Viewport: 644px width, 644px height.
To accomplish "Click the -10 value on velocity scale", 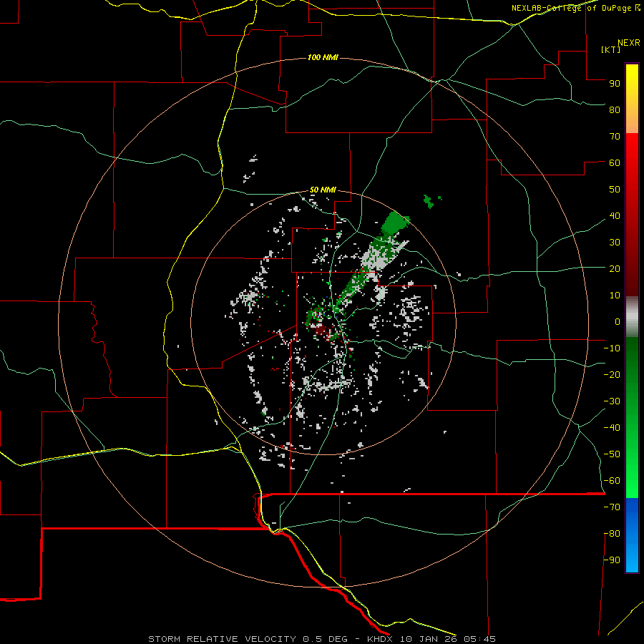I will (x=612, y=348).
